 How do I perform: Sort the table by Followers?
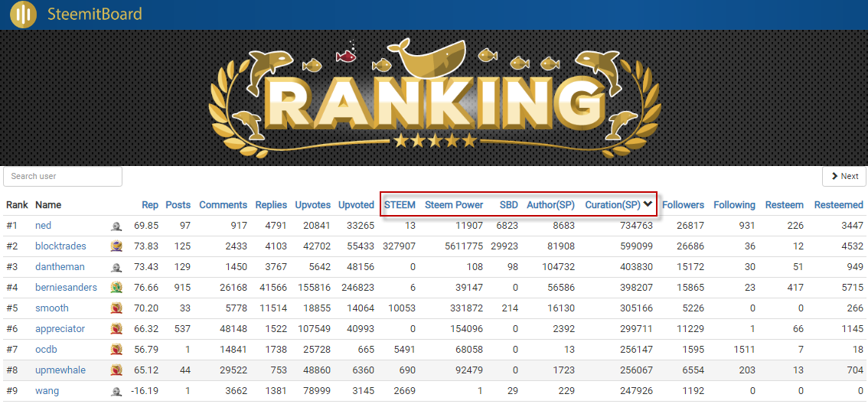point(683,205)
